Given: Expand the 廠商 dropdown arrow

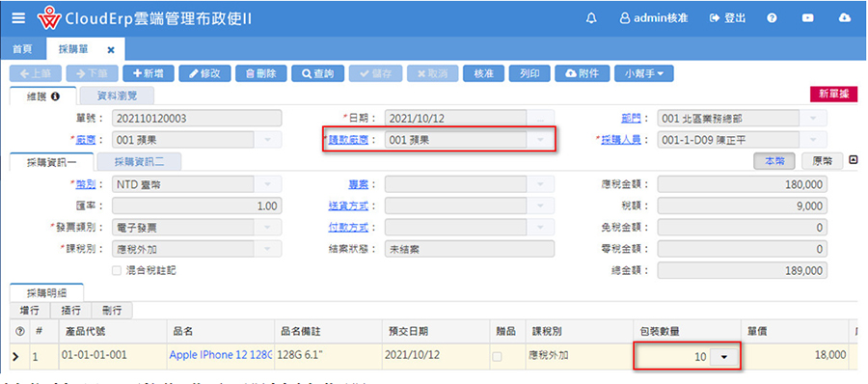Looking at the screenshot, I should (x=268, y=140).
